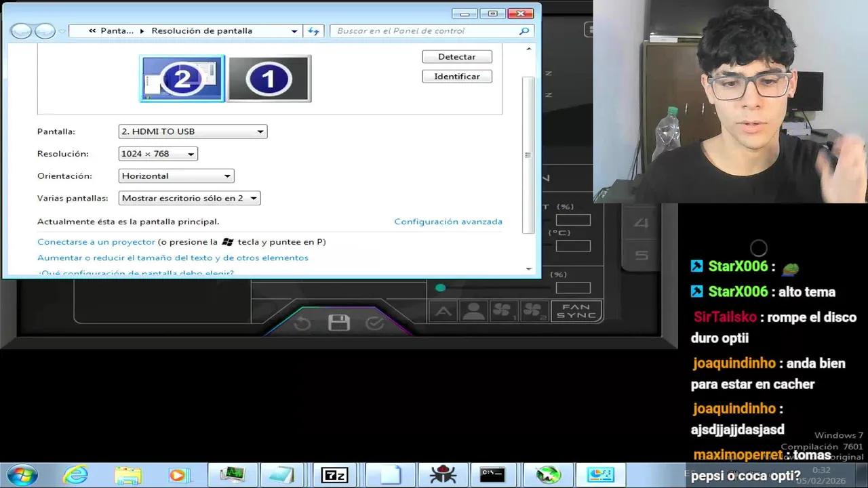
Task: Open the Pantalla dropdown '2. HDMI TO USB'
Action: (x=193, y=131)
